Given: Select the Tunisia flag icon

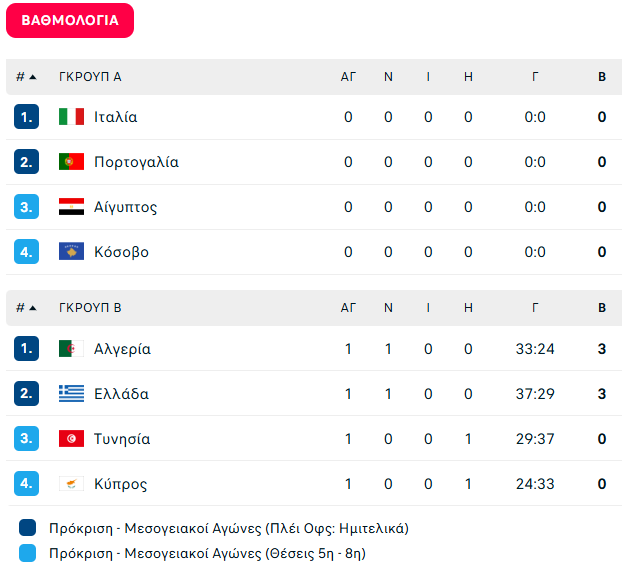Looking at the screenshot, I should coord(71,438).
